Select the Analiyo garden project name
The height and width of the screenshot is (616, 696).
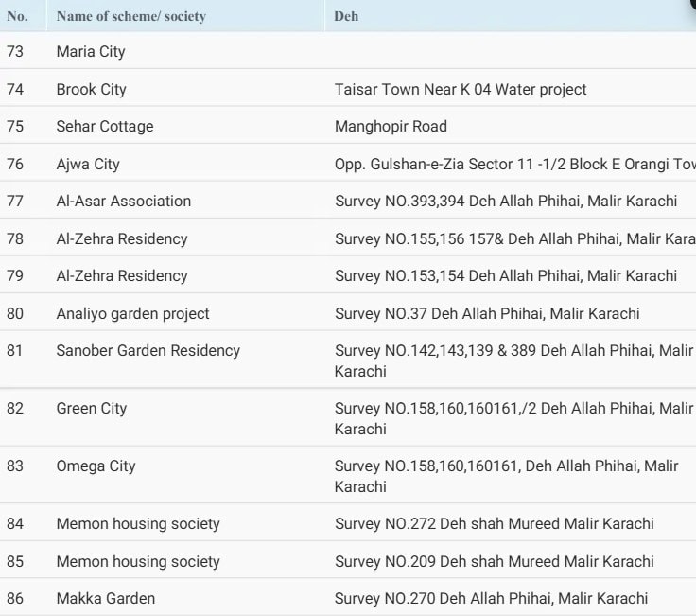(132, 314)
